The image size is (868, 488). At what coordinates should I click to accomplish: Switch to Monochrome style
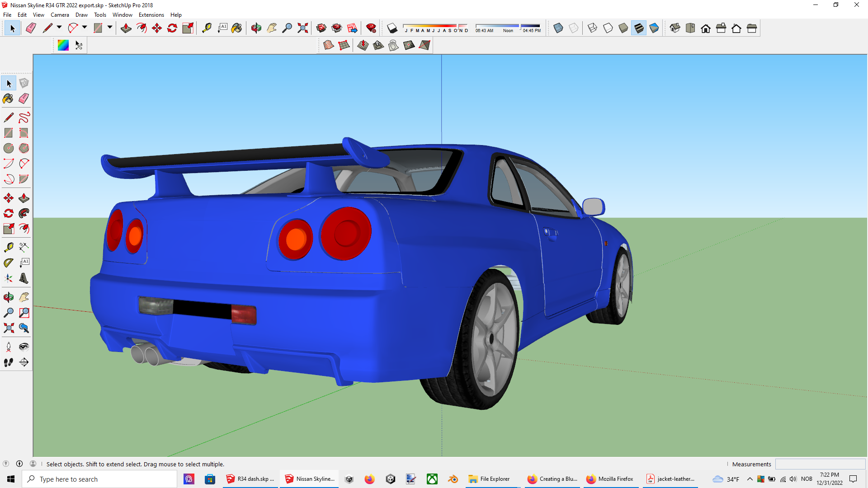point(654,28)
